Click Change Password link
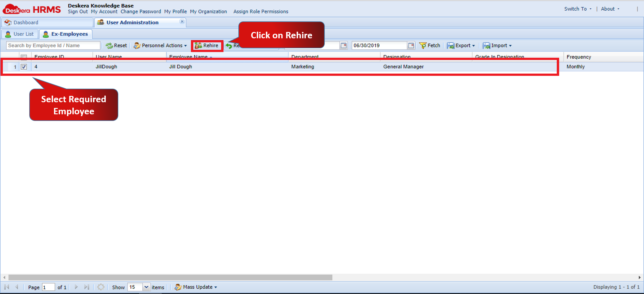644x294 pixels. (x=141, y=11)
